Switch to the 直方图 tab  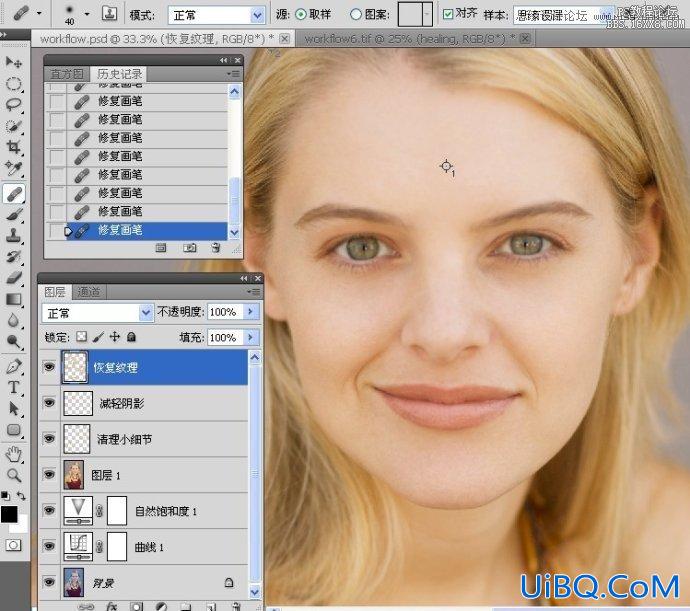pyautogui.click(x=66, y=74)
